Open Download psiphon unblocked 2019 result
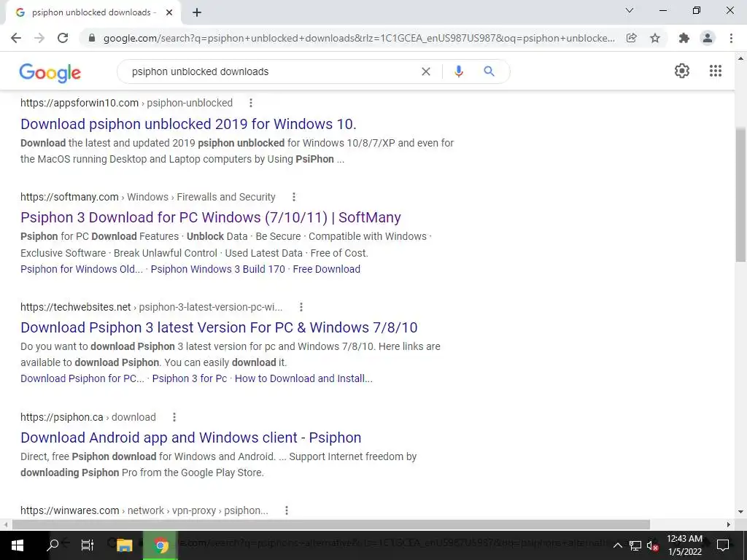This screenshot has height=560, width=747. tap(188, 124)
